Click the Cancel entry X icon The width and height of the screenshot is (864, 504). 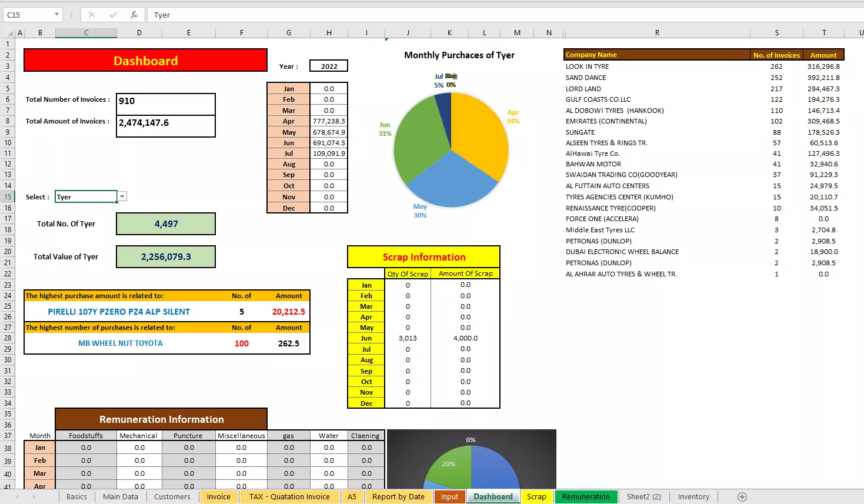[92, 15]
